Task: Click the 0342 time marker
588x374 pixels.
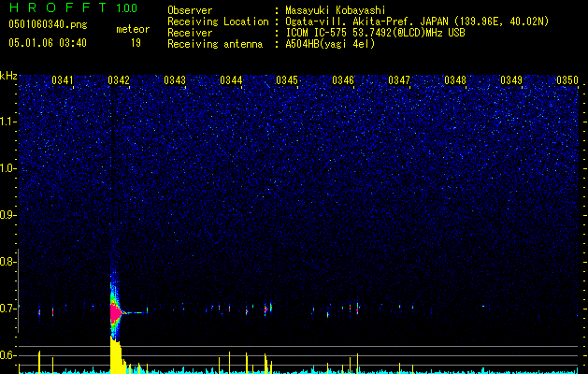Action: [x=119, y=80]
